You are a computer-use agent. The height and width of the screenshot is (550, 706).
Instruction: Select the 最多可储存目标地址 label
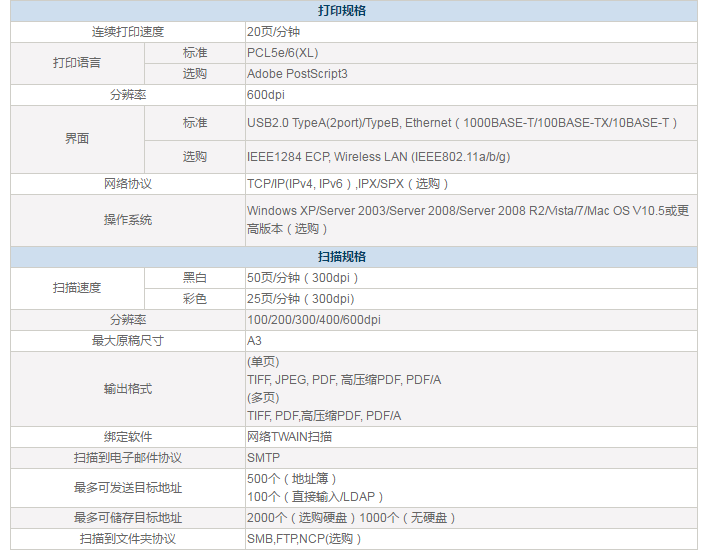point(128,518)
